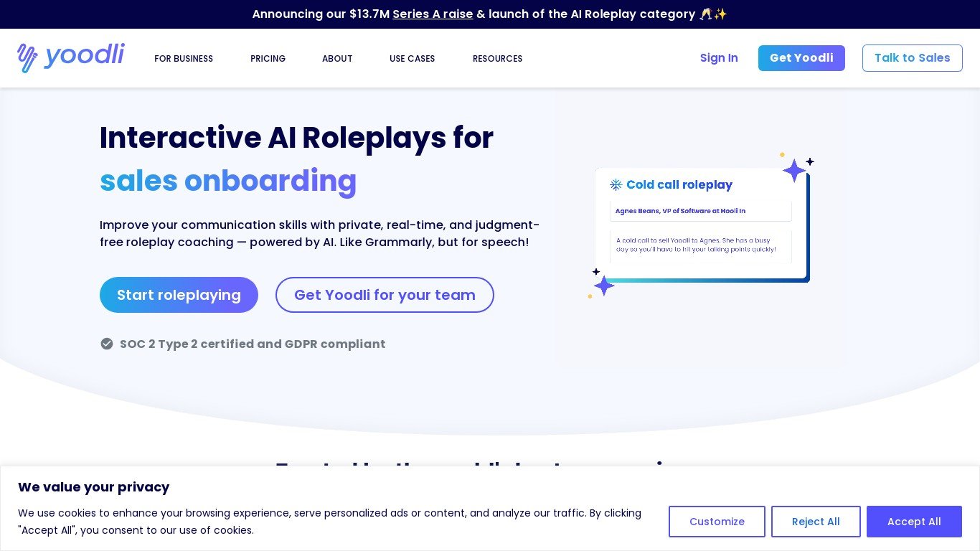
Task: Open the Series A raise announcement link
Action: point(433,14)
